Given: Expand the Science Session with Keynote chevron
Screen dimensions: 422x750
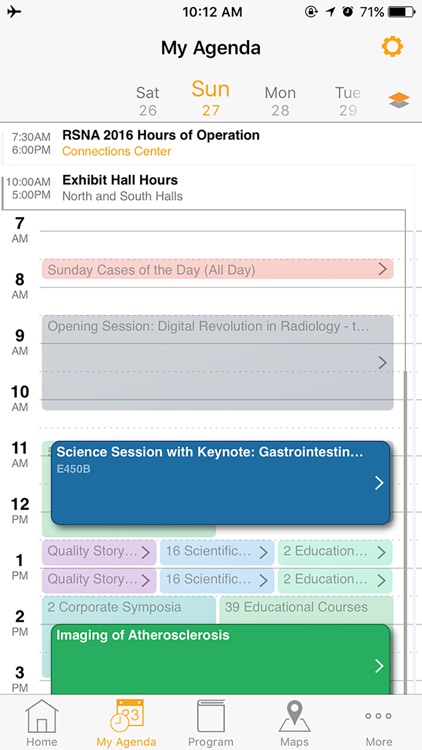Looking at the screenshot, I should (x=379, y=483).
